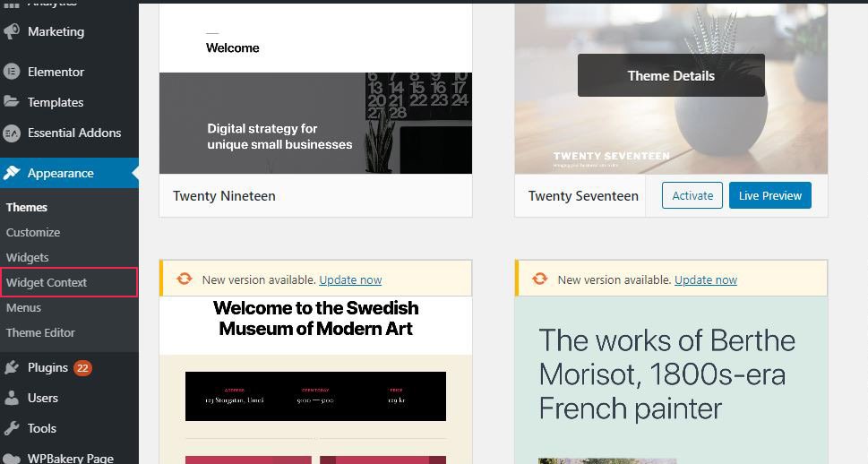Click Update now on Berthe Morisot theme
Screen dimensions: 868x464
coord(706,279)
